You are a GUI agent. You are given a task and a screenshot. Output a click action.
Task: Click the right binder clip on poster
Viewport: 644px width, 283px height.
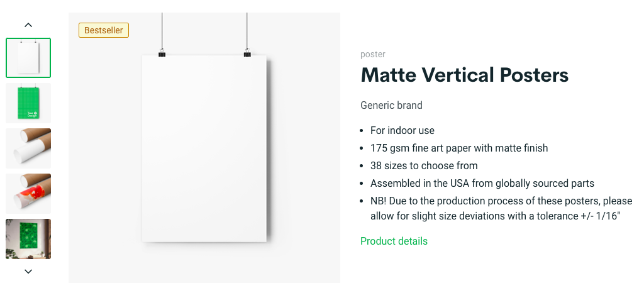point(247,53)
